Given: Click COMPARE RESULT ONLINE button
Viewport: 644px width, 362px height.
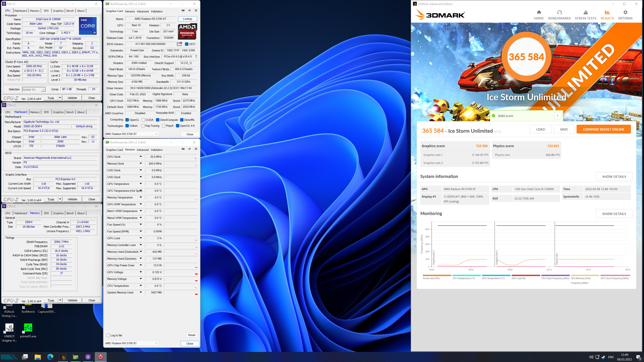Looking at the screenshot, I should [604, 129].
